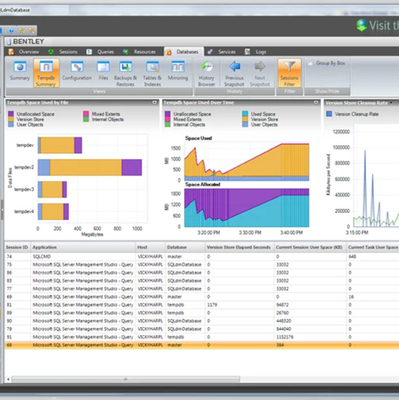Sort by Application column header
399x400 pixels.
83,247
